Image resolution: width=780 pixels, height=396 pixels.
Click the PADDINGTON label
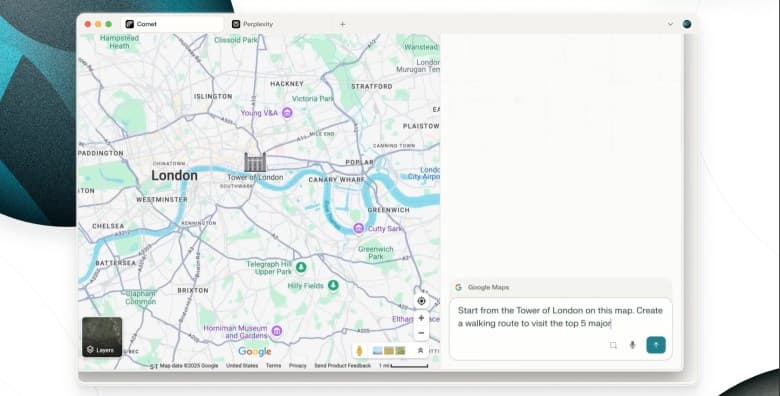click(x=100, y=153)
